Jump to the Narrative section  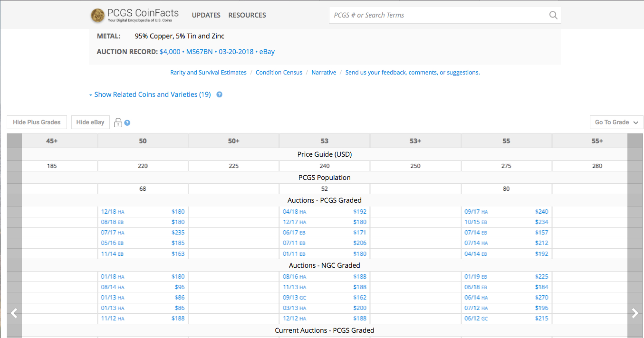click(324, 72)
